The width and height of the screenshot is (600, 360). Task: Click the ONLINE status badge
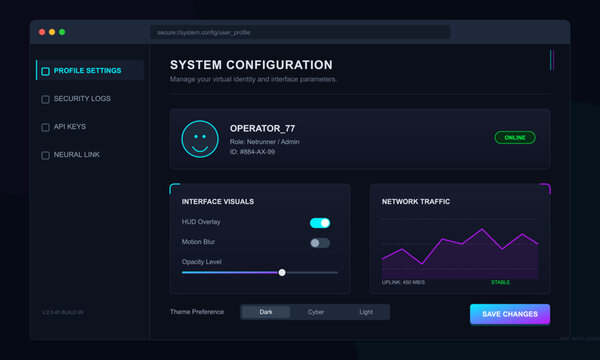(x=515, y=137)
